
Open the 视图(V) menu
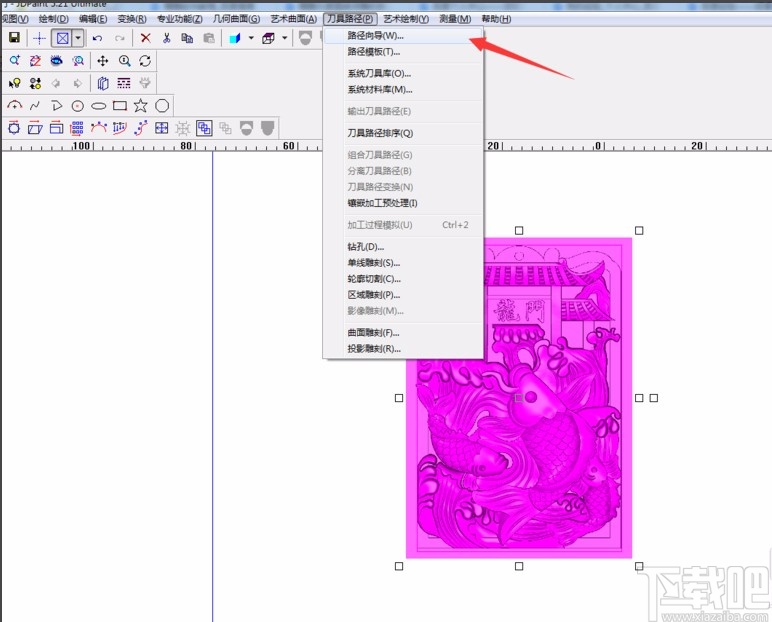pyautogui.click(x=14, y=19)
